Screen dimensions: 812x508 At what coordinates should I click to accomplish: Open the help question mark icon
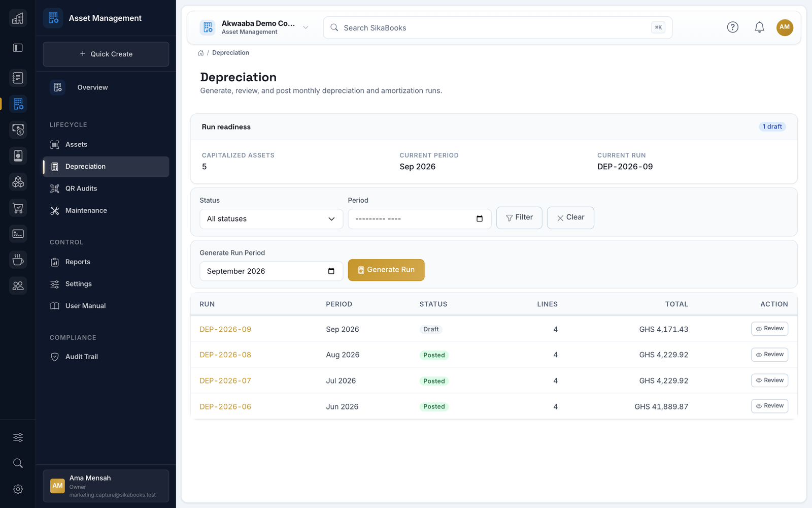click(x=732, y=27)
